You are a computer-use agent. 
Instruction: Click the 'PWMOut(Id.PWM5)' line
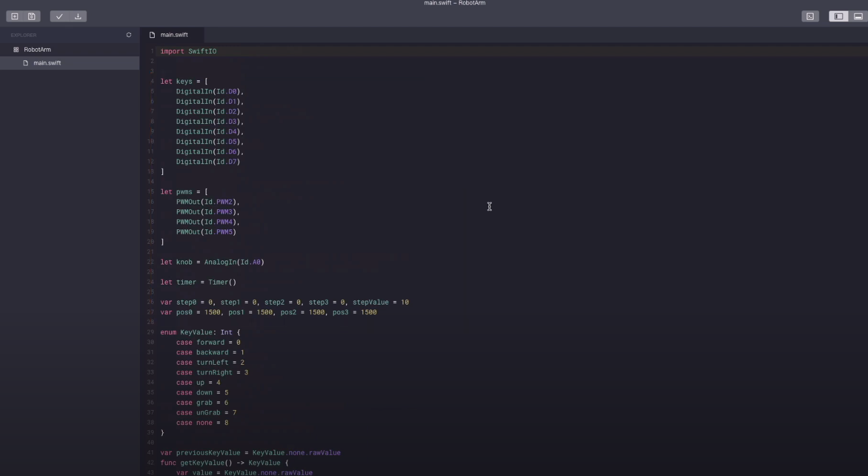tap(206, 232)
